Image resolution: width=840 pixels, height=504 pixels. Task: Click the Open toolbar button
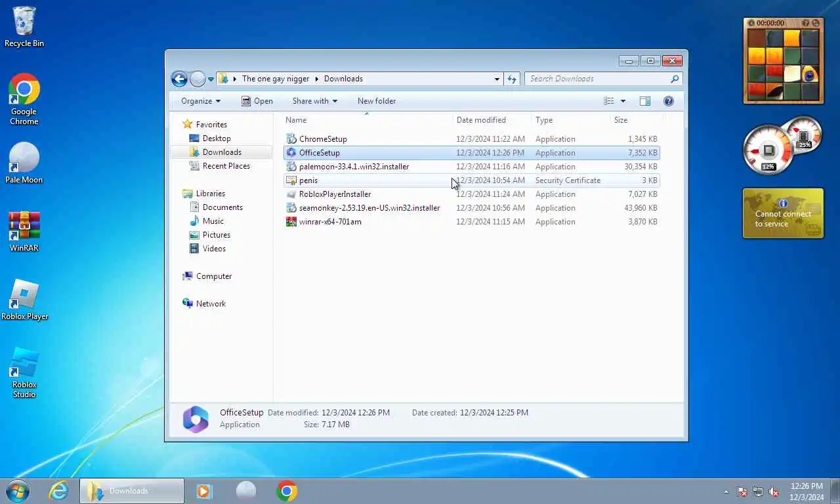[257, 101]
